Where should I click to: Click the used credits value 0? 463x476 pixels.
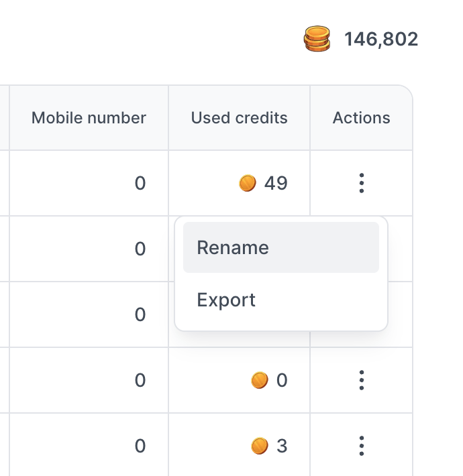[x=282, y=380]
